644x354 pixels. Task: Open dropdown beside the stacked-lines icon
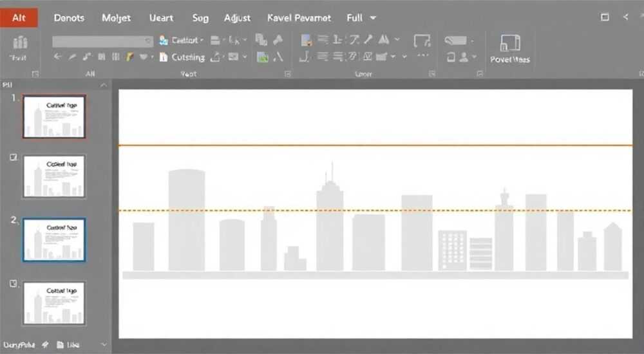click(x=224, y=41)
